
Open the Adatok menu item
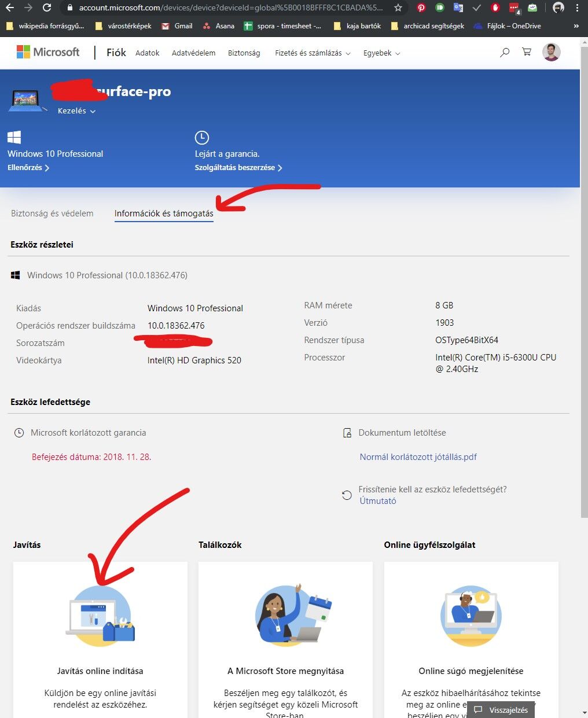[x=148, y=53]
